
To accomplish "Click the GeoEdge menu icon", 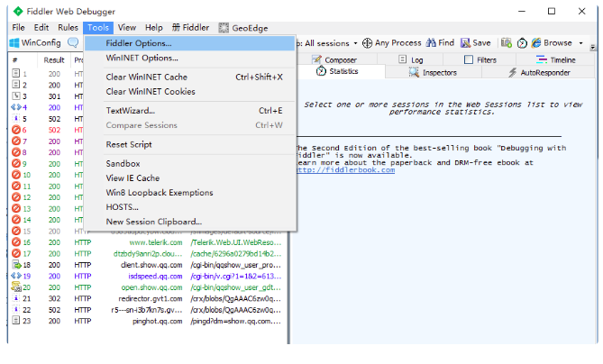I will point(224,28).
